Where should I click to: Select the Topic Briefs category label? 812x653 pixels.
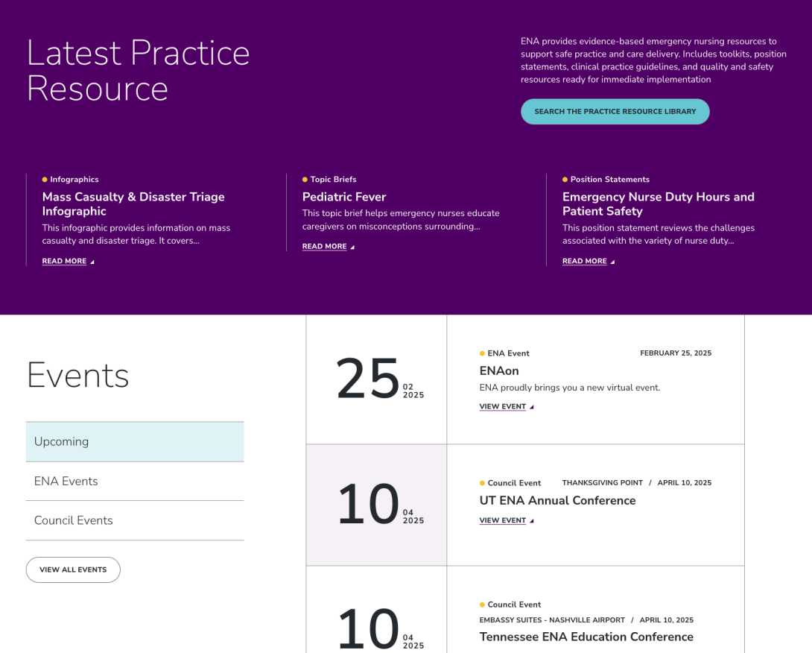(333, 180)
